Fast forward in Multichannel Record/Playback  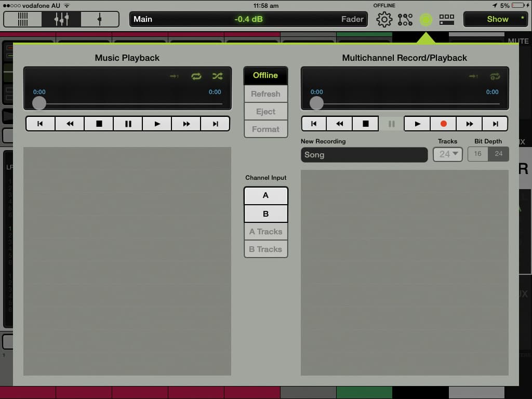point(469,124)
